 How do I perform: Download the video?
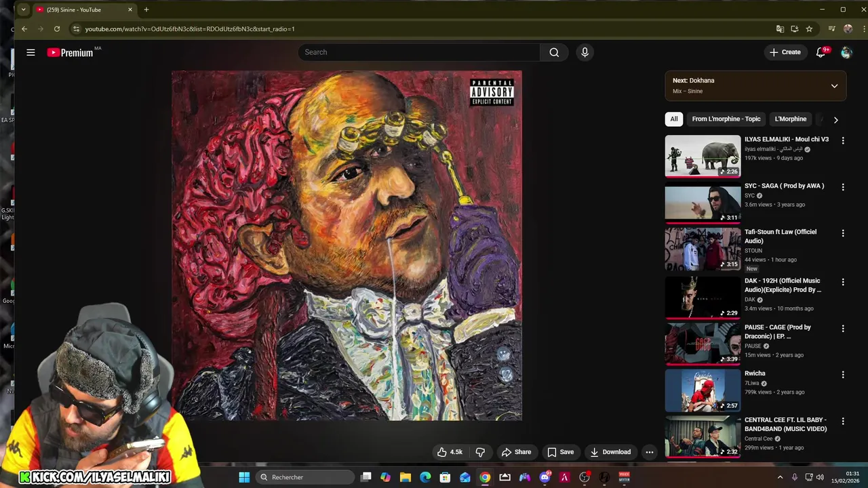coord(610,452)
